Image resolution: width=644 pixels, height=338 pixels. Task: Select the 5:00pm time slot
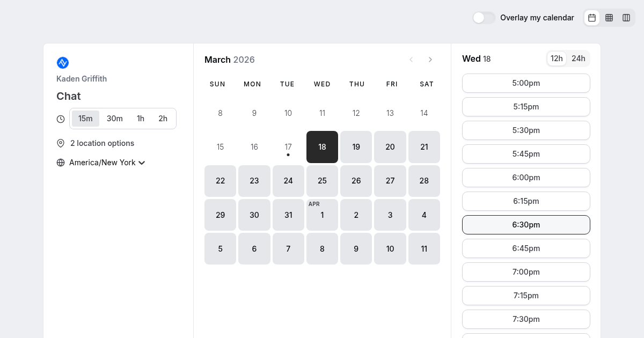[526, 83]
